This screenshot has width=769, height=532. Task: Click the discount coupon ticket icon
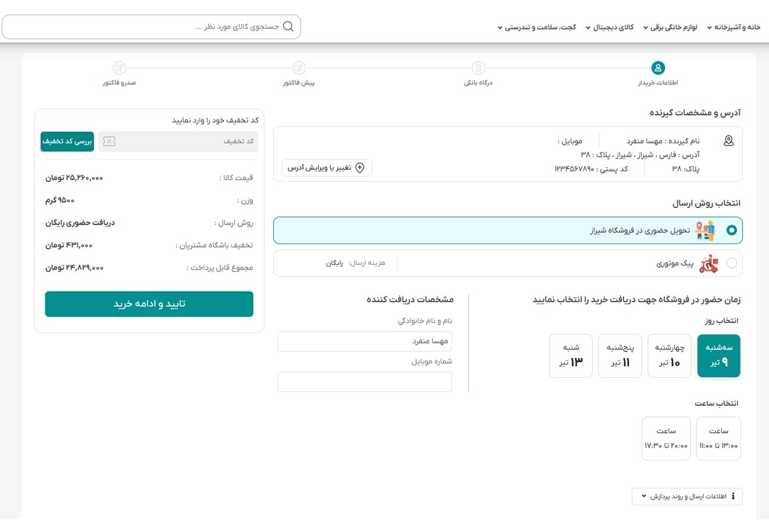pos(109,141)
